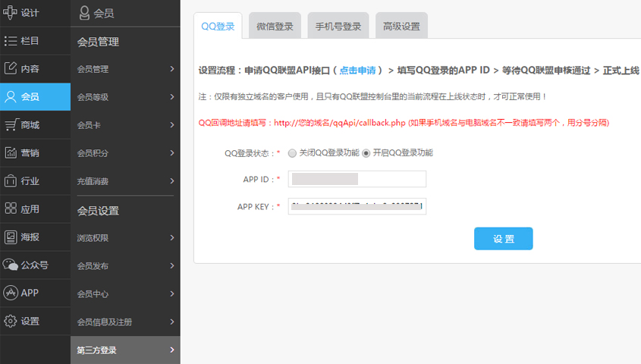
Task: Click the 公众号 WeChat icon
Action: pyautogui.click(x=10, y=265)
